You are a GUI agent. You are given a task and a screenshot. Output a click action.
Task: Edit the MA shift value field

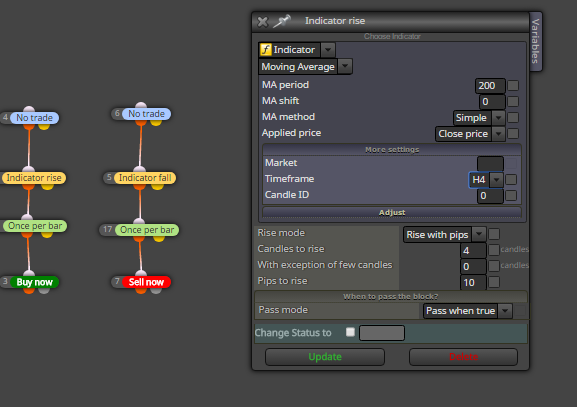point(492,102)
